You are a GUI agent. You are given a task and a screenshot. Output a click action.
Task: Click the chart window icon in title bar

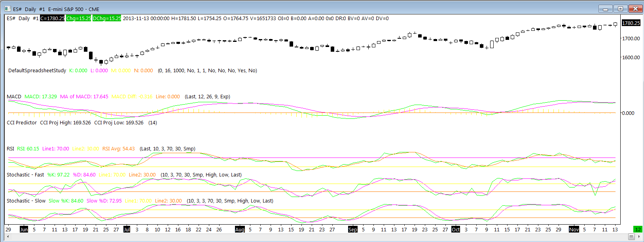(x=7, y=9)
